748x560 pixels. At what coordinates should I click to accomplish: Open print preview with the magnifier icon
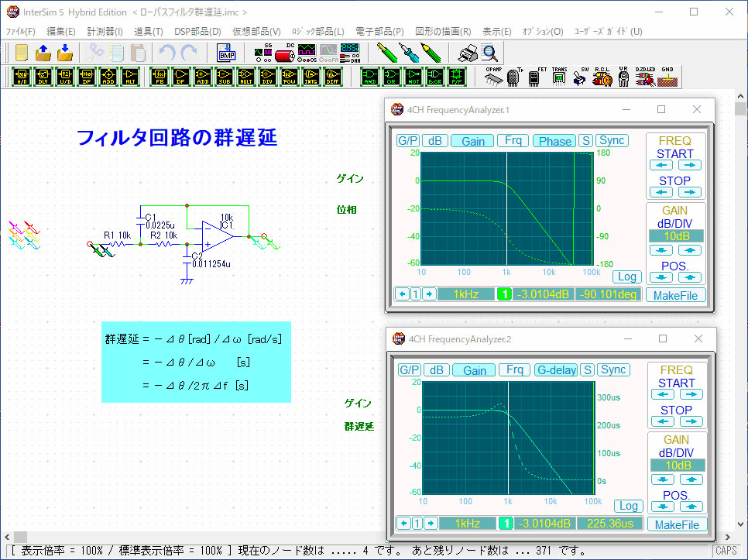pyautogui.click(x=489, y=53)
